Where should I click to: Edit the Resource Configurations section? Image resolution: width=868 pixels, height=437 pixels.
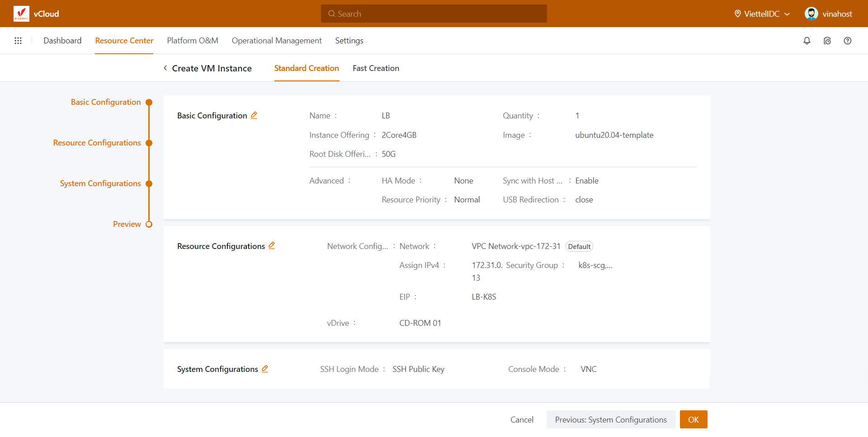pyautogui.click(x=272, y=245)
